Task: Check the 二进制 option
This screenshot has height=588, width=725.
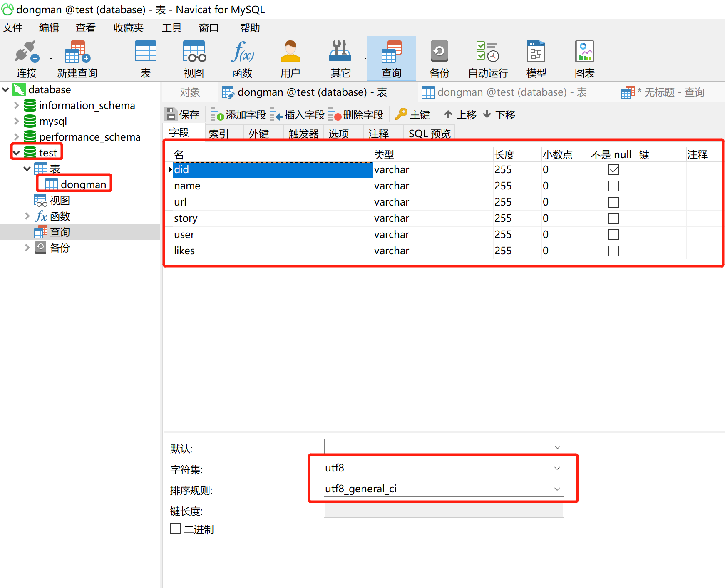Action: coord(175,529)
